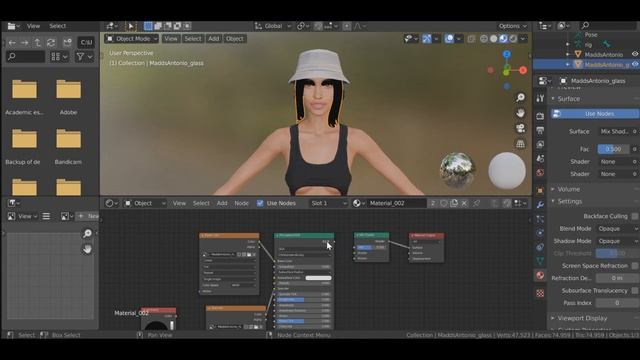The width and height of the screenshot is (640, 360).
Task: Switch to solid viewport shading
Action: 493,39
